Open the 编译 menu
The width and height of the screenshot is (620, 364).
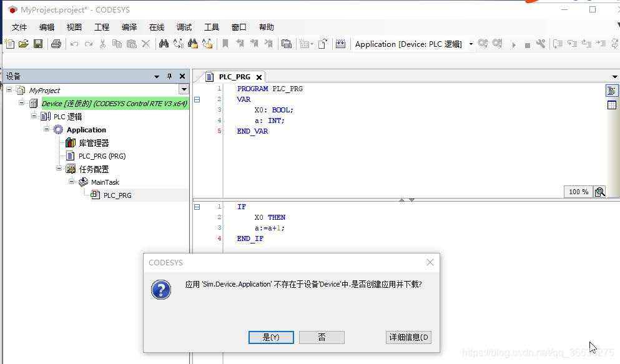pos(129,27)
